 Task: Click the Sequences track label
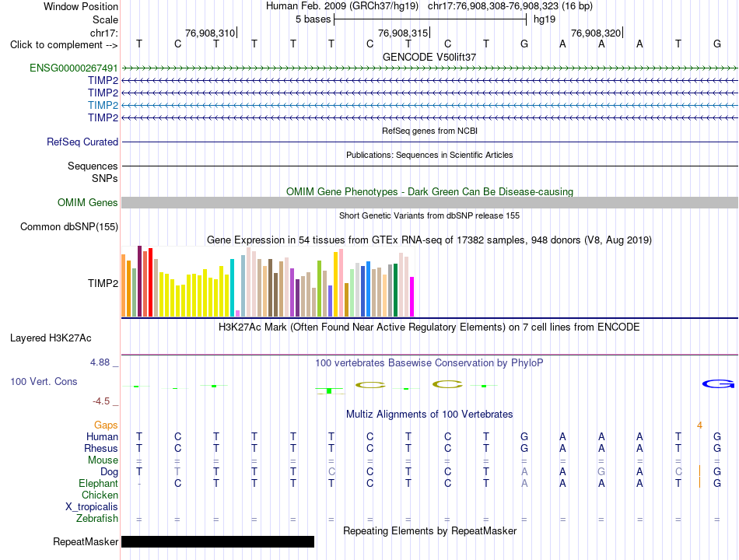click(93, 166)
